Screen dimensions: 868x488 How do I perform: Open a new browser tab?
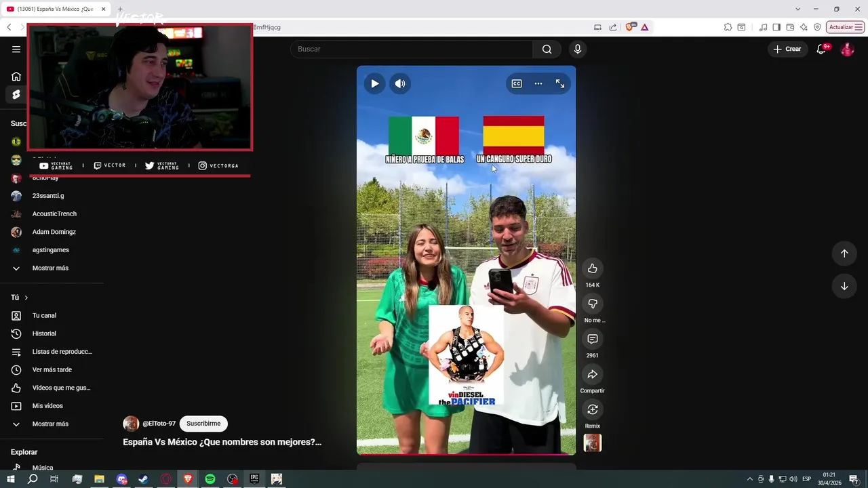[x=120, y=9]
